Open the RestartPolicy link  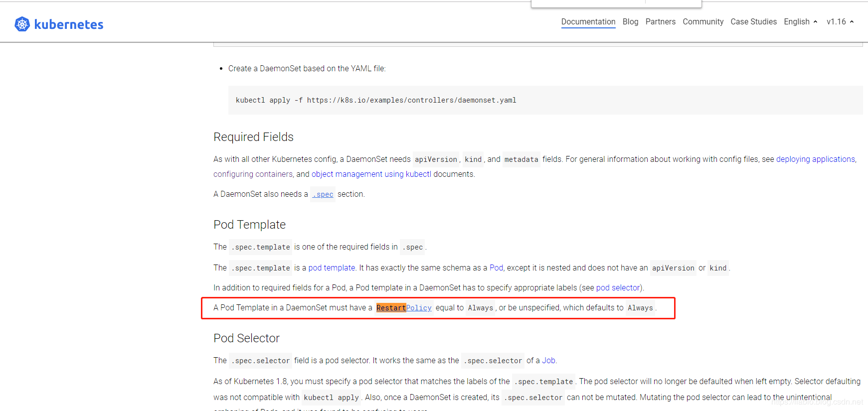pos(404,308)
